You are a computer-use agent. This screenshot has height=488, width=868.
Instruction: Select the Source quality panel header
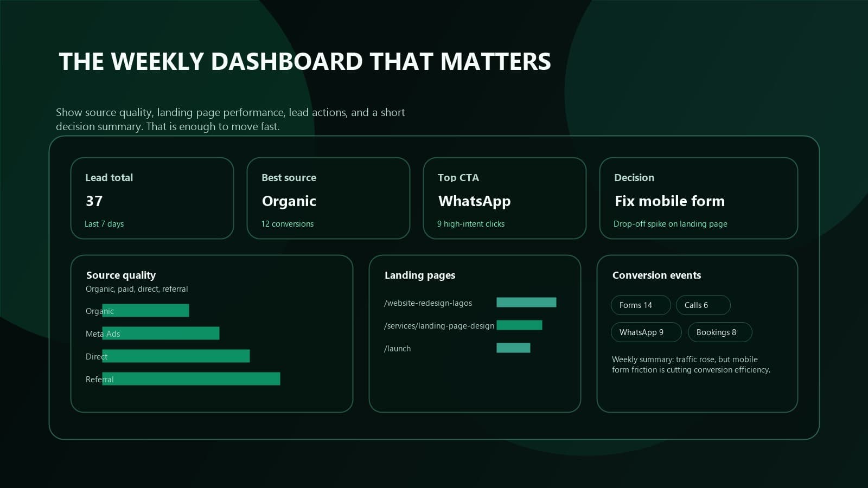point(120,275)
